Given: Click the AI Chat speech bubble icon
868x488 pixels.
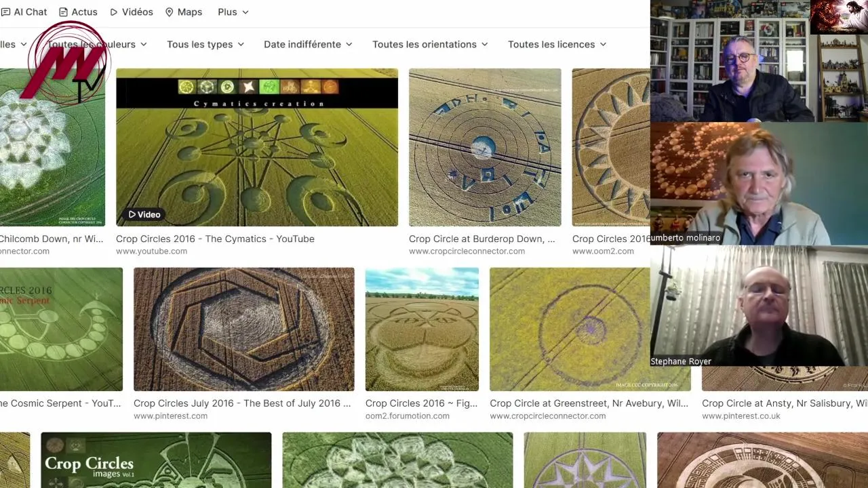Looking at the screenshot, I should [x=5, y=12].
